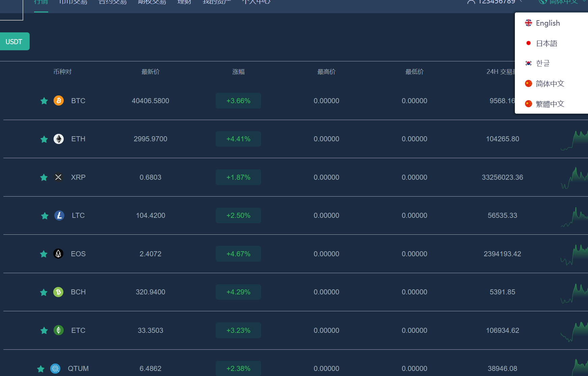Toggle favorite star for LTC row

pos(45,216)
